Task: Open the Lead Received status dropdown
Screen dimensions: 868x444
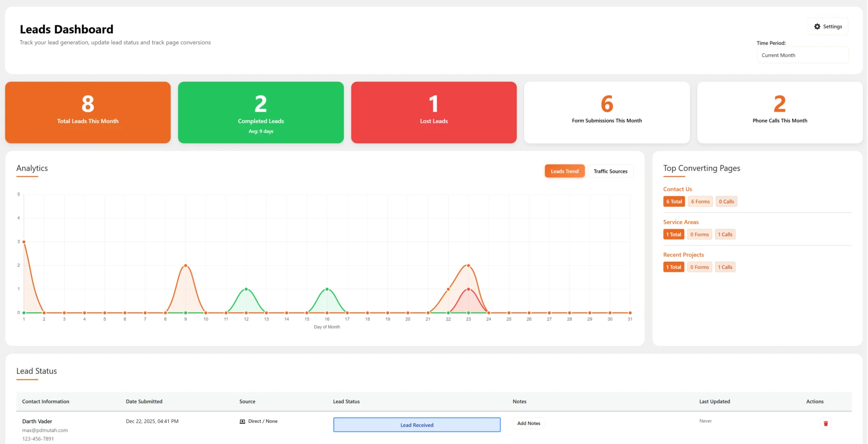Action: [x=416, y=425]
